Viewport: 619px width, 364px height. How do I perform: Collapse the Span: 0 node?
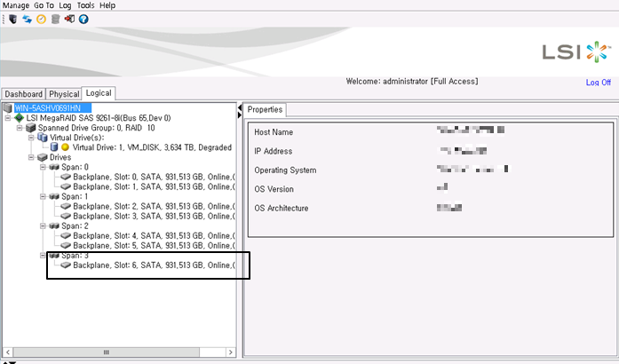[x=43, y=167]
